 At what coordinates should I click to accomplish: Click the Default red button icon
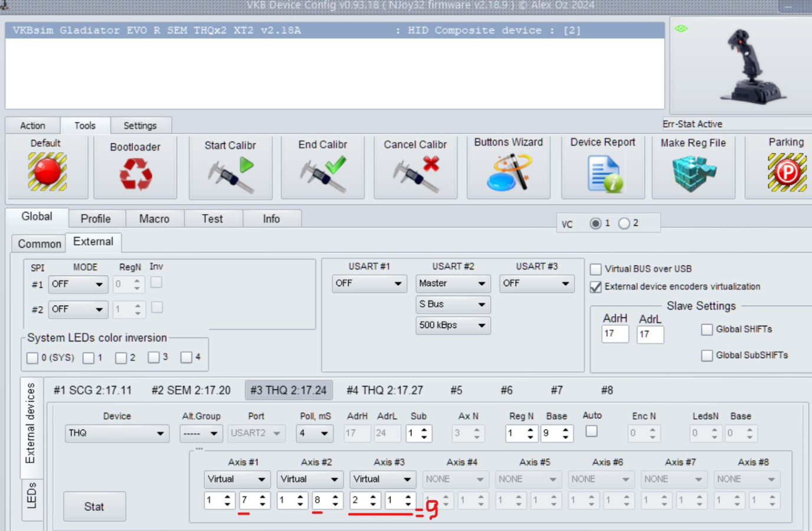click(x=47, y=172)
